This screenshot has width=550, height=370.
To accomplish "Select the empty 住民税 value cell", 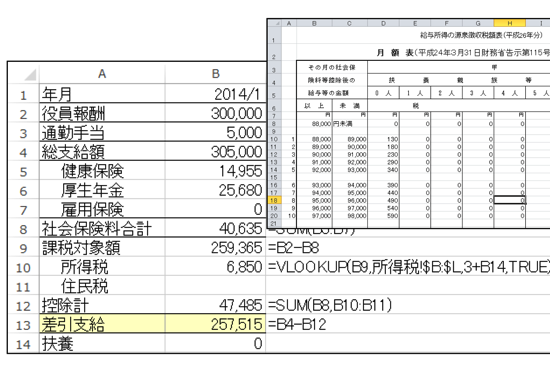I will pyautogui.click(x=215, y=286).
